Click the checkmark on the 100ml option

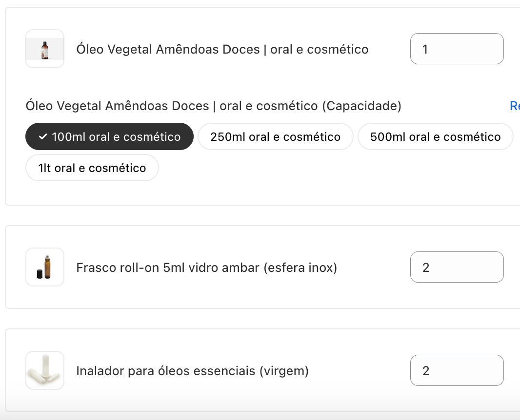point(43,137)
